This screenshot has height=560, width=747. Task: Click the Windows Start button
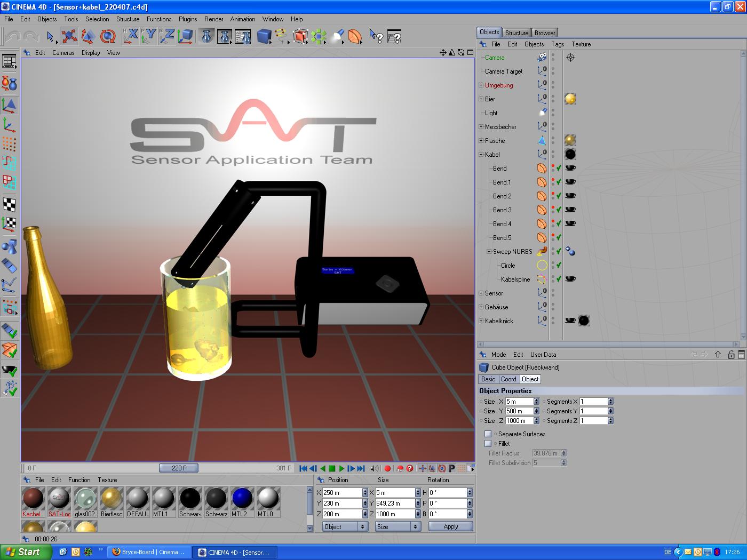tap(24, 552)
